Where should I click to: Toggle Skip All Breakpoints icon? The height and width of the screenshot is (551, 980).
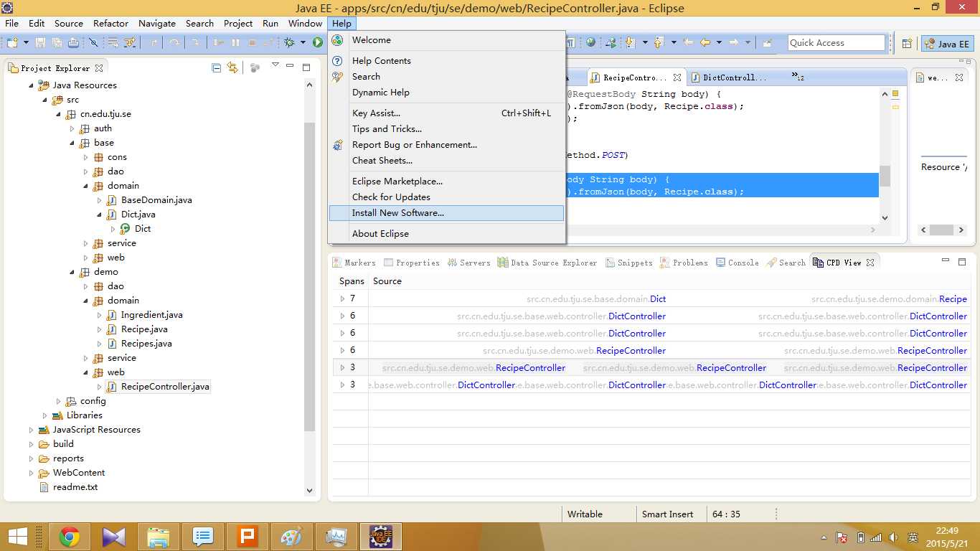point(93,43)
